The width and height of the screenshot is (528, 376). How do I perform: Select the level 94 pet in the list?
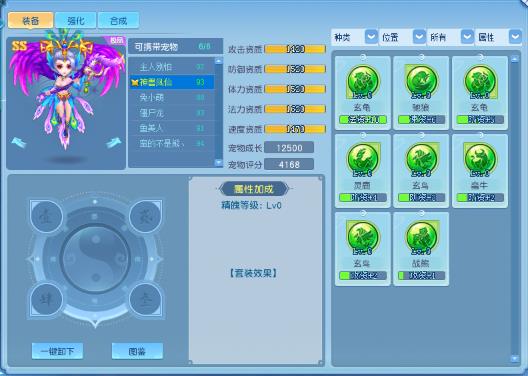[x=172, y=144]
